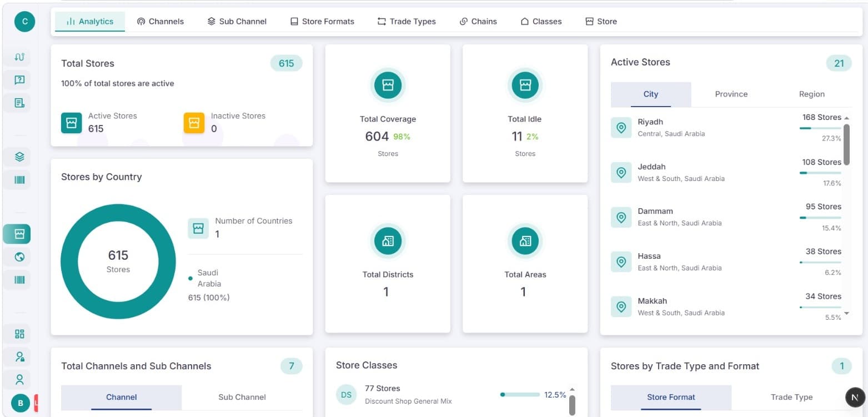Image resolution: width=868 pixels, height=417 pixels.
Task: Switch to Trade Type view
Action: tap(791, 397)
